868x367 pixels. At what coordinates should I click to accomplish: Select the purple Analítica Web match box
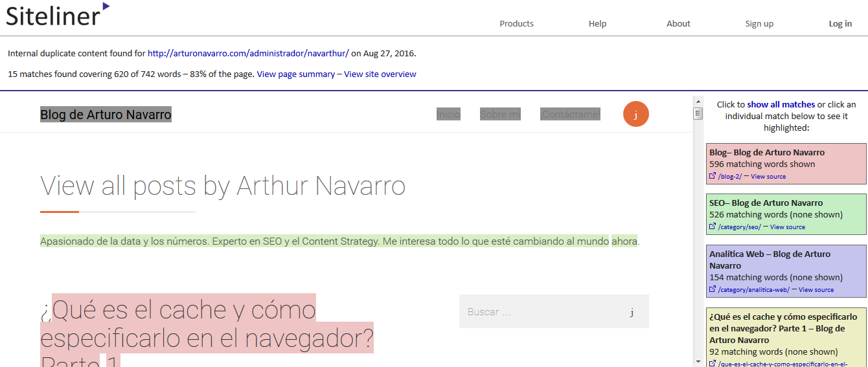pos(786,271)
